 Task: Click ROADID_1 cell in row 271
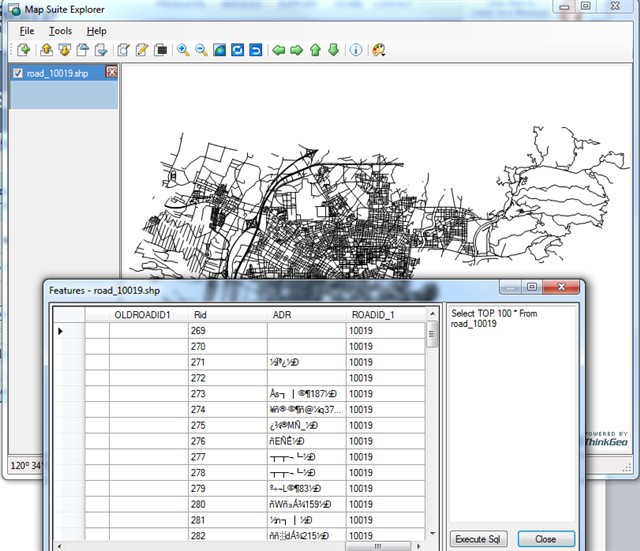(385, 362)
